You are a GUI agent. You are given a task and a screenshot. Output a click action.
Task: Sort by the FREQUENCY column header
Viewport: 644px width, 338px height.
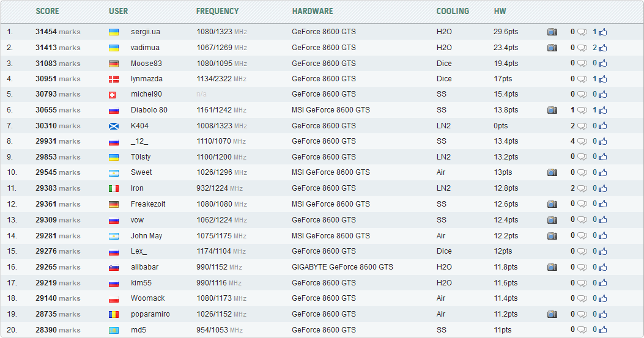pos(217,11)
